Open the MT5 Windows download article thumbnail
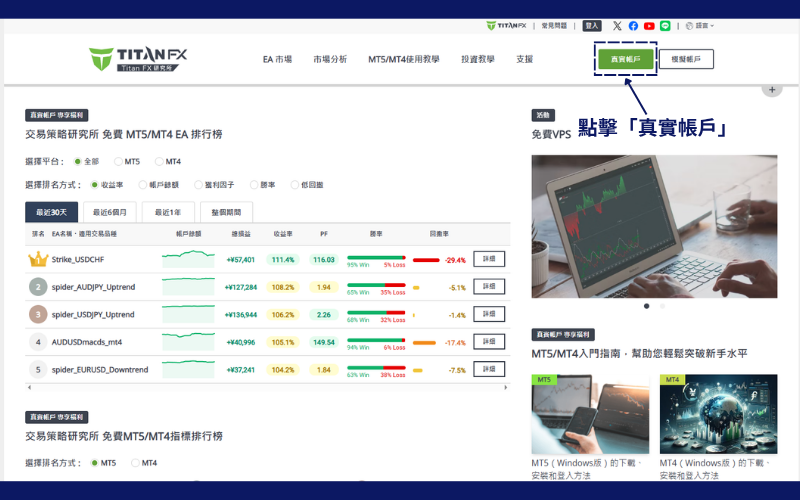The height and width of the screenshot is (500, 800). coord(590,414)
